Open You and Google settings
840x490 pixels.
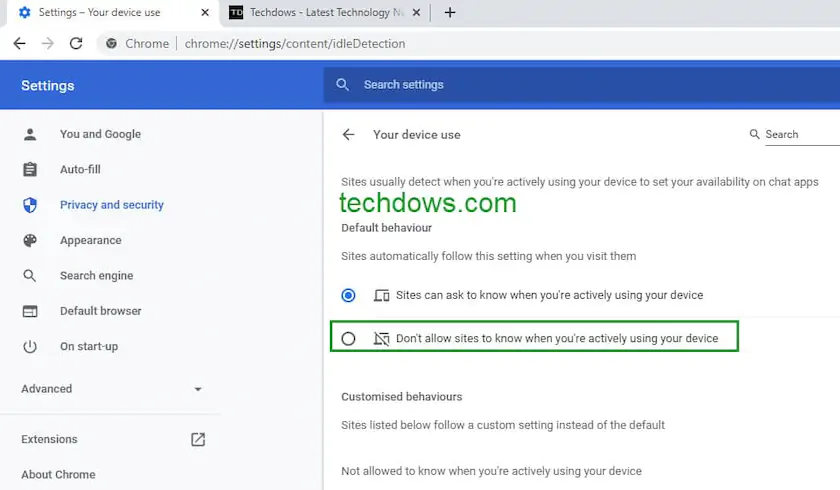(x=100, y=134)
